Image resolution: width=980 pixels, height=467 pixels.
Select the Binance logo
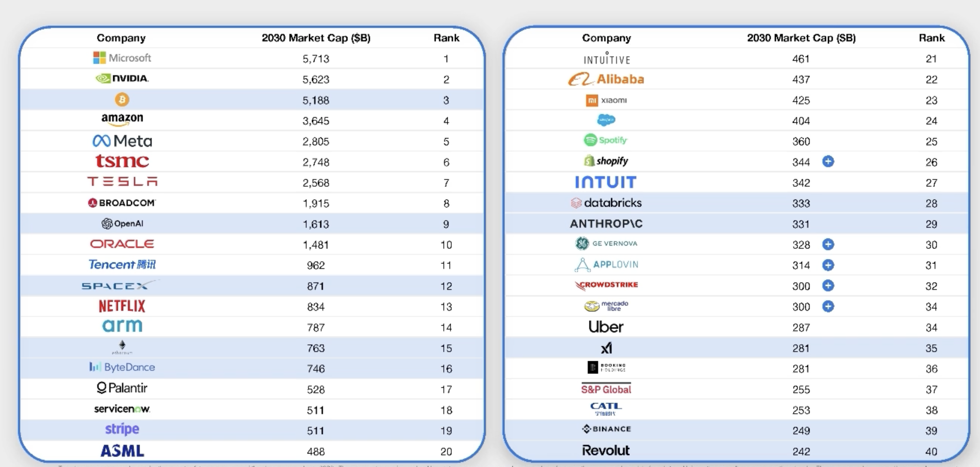coord(606,429)
